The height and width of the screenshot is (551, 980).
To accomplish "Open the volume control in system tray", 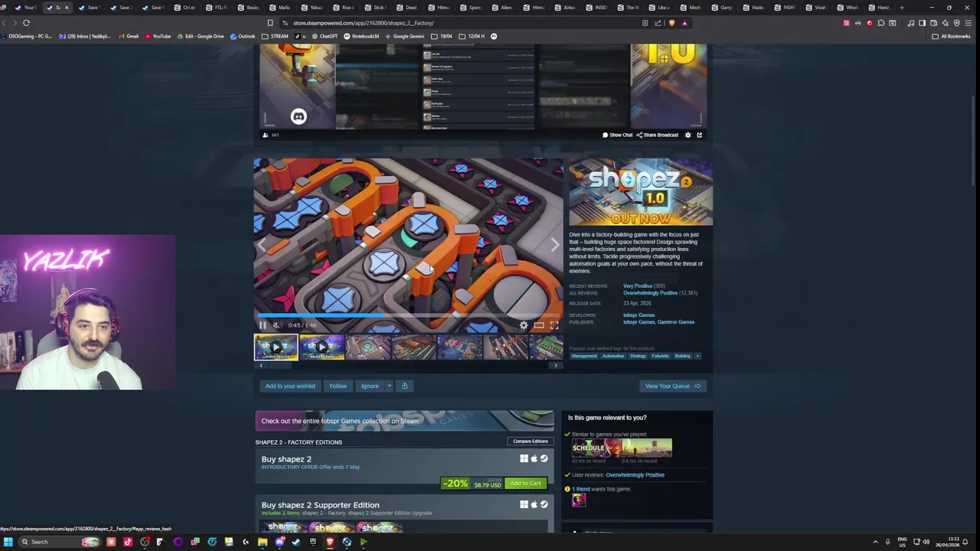I will 926,542.
